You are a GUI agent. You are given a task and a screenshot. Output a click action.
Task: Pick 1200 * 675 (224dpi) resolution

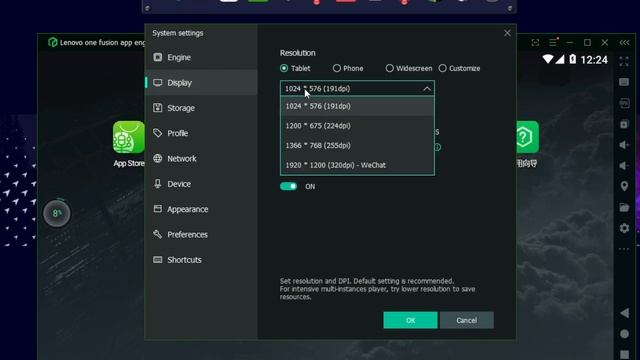tap(357, 126)
